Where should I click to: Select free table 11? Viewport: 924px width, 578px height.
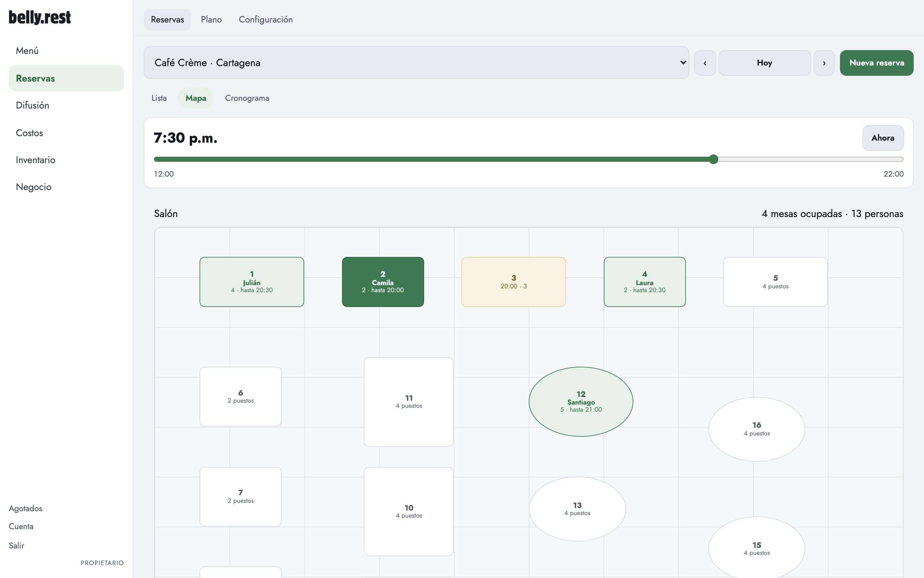(408, 402)
